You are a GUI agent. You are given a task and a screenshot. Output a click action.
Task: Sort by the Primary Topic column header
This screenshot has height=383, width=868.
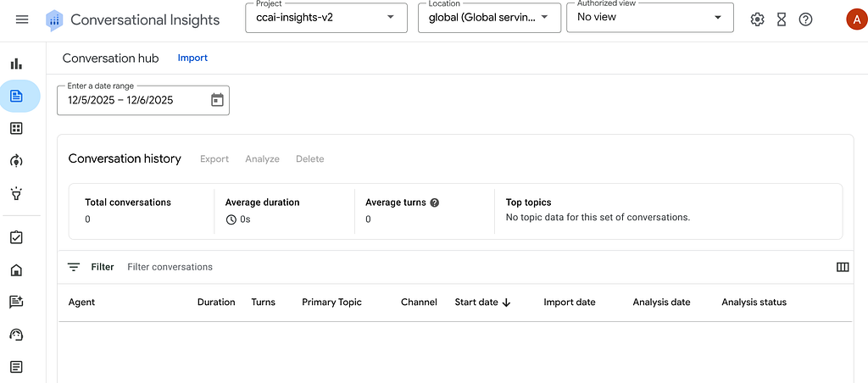tap(331, 303)
